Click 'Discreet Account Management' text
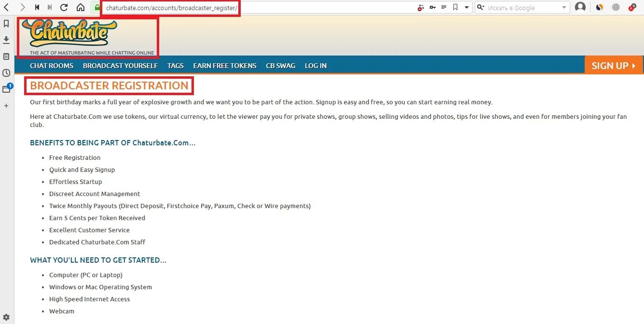Image resolution: width=644 pixels, height=324 pixels. click(95, 194)
